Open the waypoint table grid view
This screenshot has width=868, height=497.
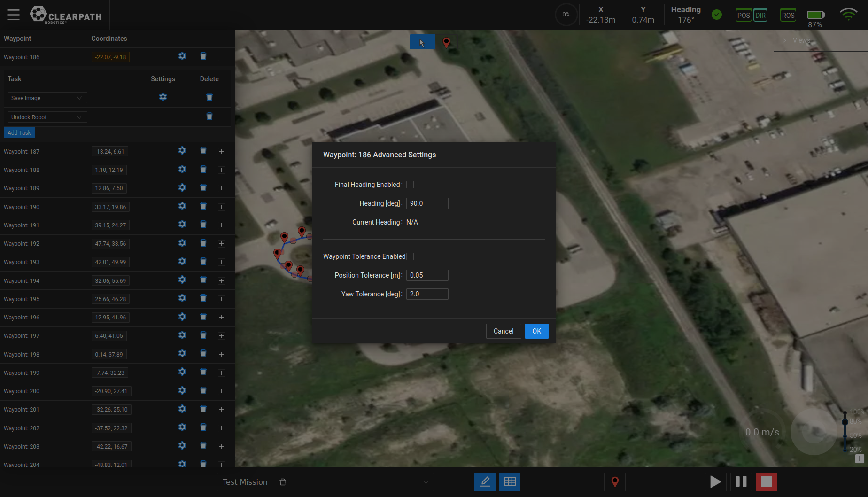[x=510, y=482]
